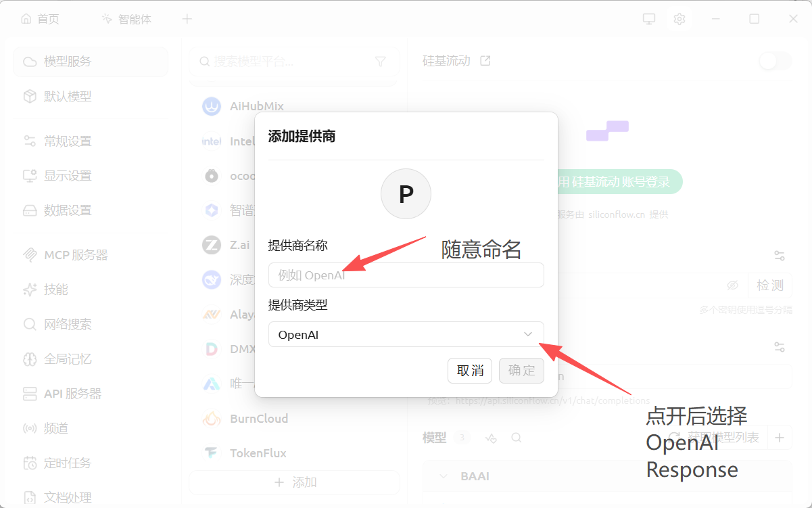Click the API key settings sliders icon
This screenshot has width=812, height=508.
pos(780,256)
